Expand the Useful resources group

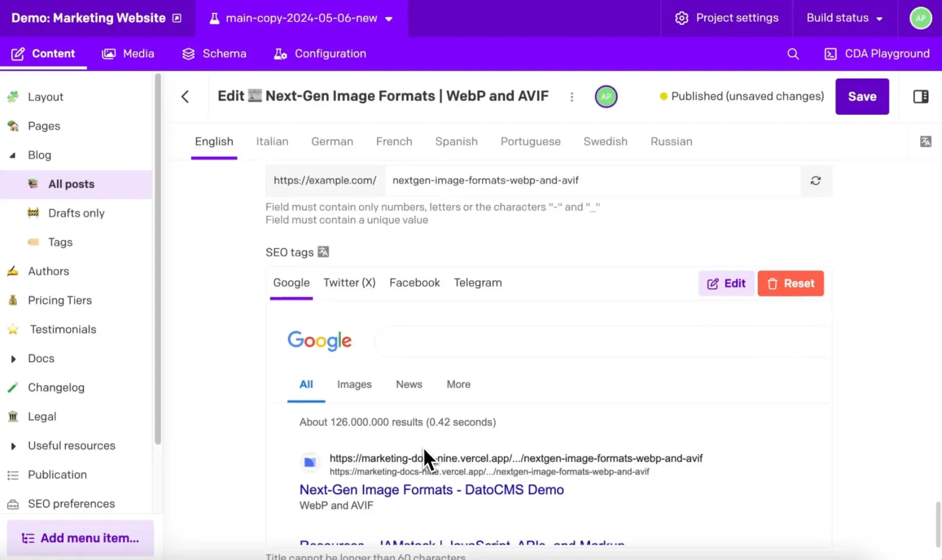click(13, 446)
